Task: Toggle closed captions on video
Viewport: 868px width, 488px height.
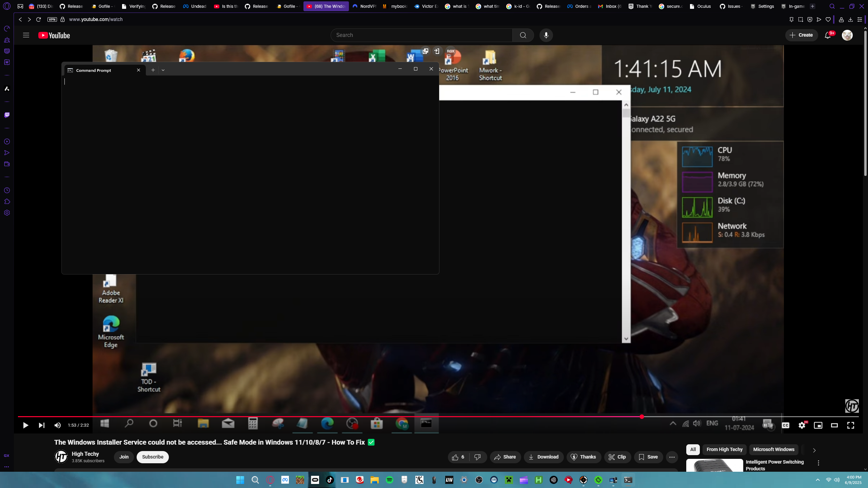Action: pos(785,425)
